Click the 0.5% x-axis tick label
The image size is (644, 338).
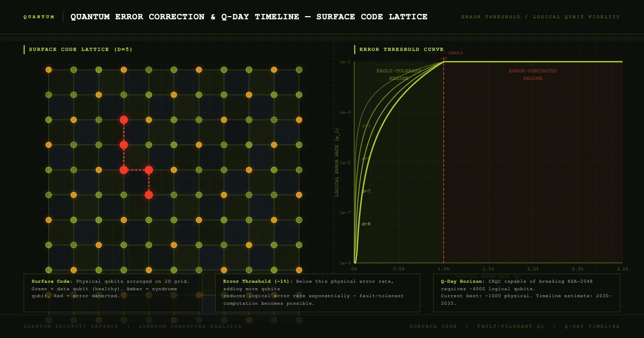(x=399, y=269)
